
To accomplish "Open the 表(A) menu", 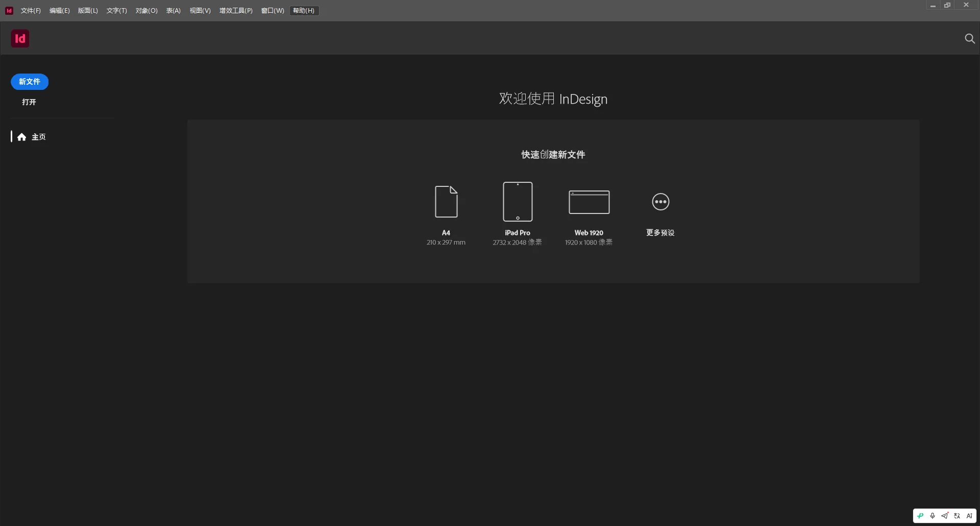I will click(174, 11).
